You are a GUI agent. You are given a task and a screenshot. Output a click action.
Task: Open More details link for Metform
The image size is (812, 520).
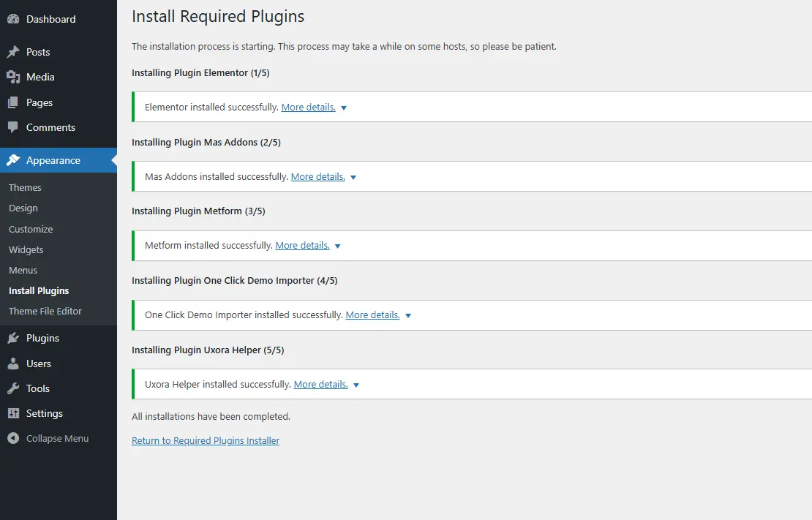pos(302,246)
